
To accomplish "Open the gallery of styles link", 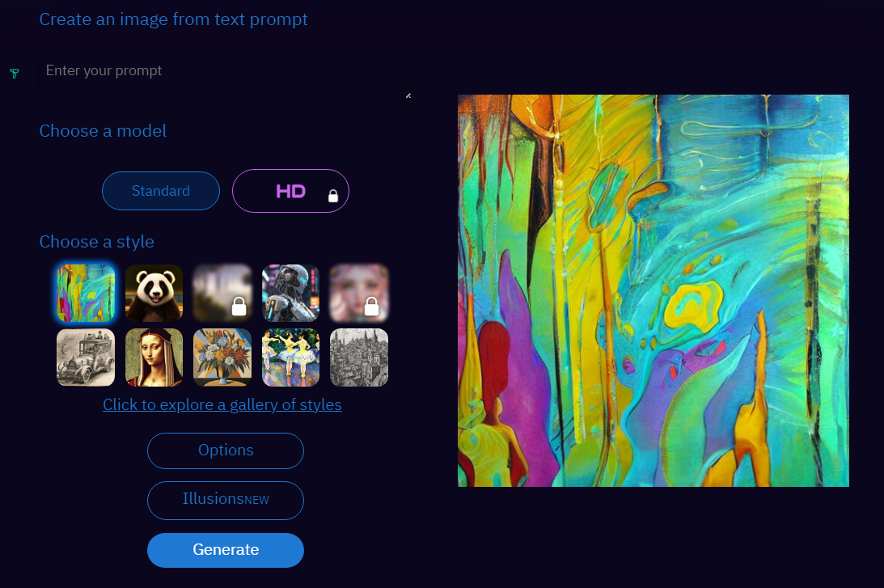I will point(222,404).
